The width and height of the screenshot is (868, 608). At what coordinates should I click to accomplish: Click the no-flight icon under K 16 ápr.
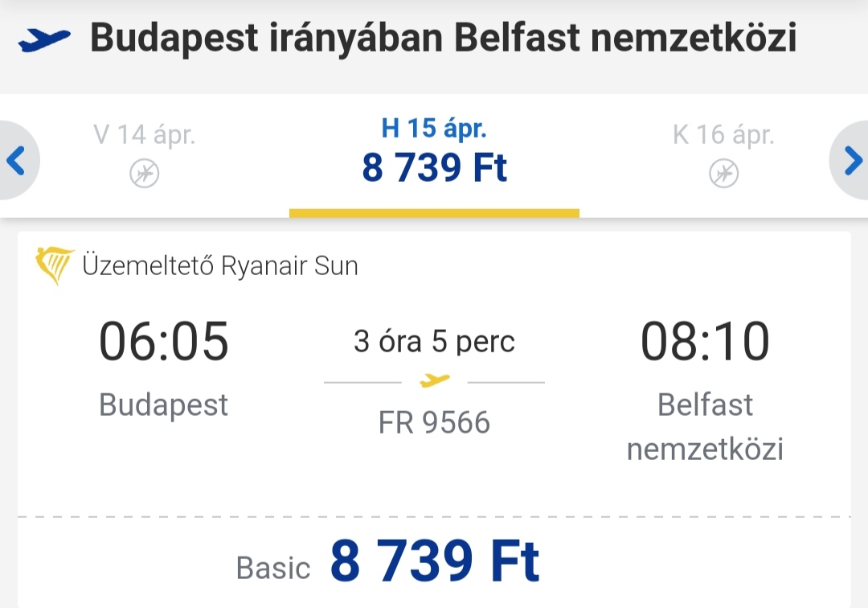point(723,174)
